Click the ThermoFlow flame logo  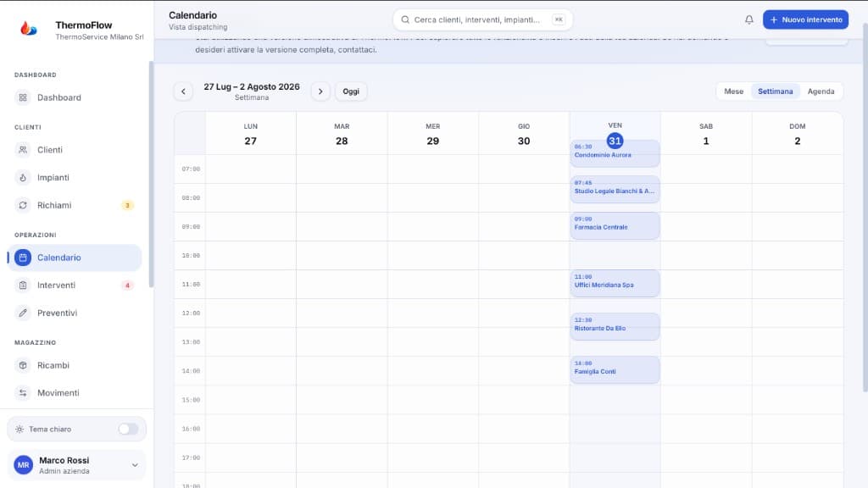tap(29, 28)
